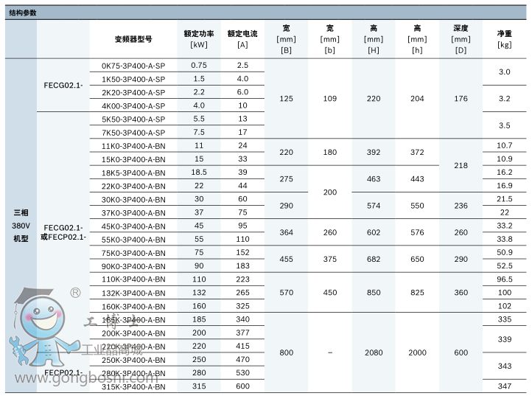Image resolution: width=532 pixels, height=396 pixels.
Task: Select model 7K50-3P400-A-SP cell
Action: 133,133
